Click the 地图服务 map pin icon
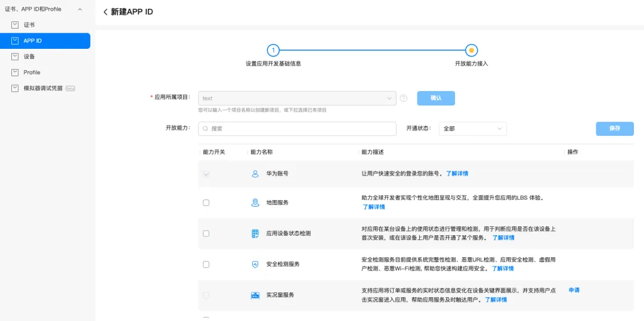The width and height of the screenshot is (644, 321). click(255, 202)
